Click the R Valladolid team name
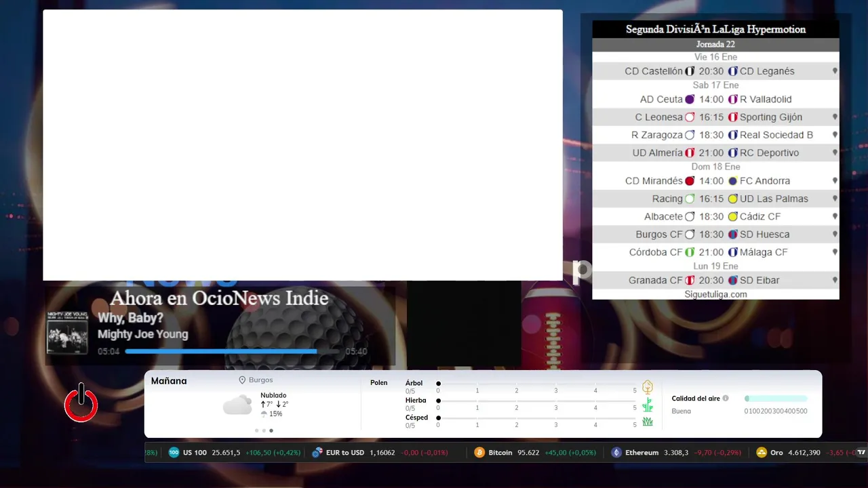868x488 pixels. pyautogui.click(x=766, y=100)
